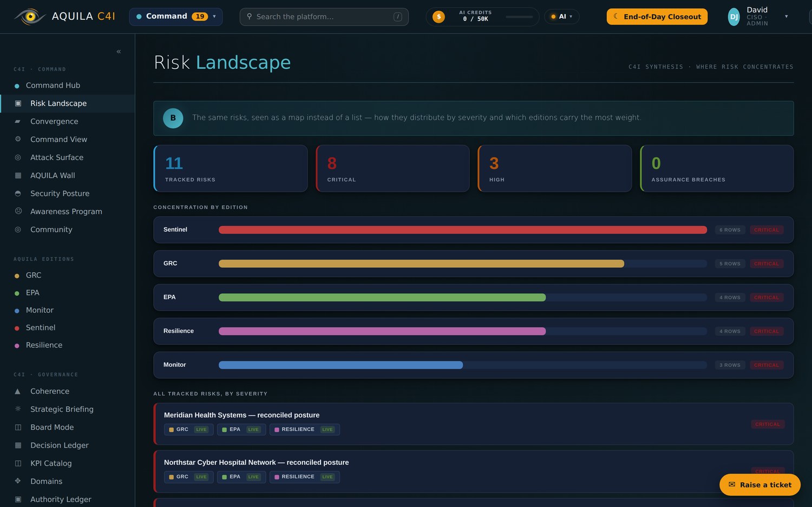The width and height of the screenshot is (812, 507).
Task: Click the Domains diamond icon
Action: 18,481
